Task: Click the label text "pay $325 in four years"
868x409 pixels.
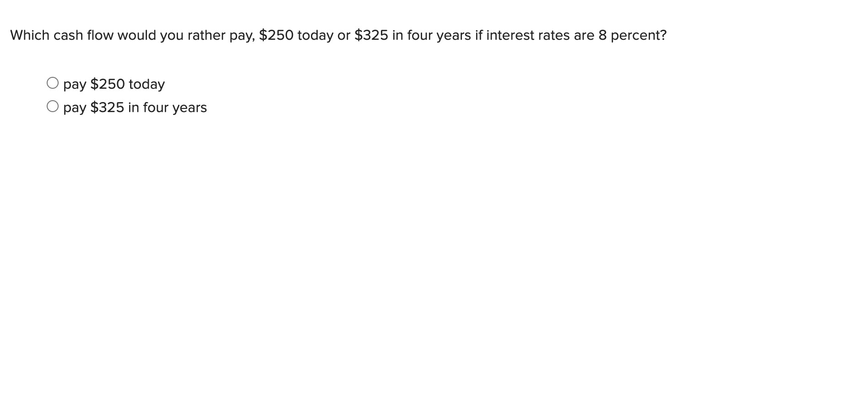Action: click(x=135, y=107)
